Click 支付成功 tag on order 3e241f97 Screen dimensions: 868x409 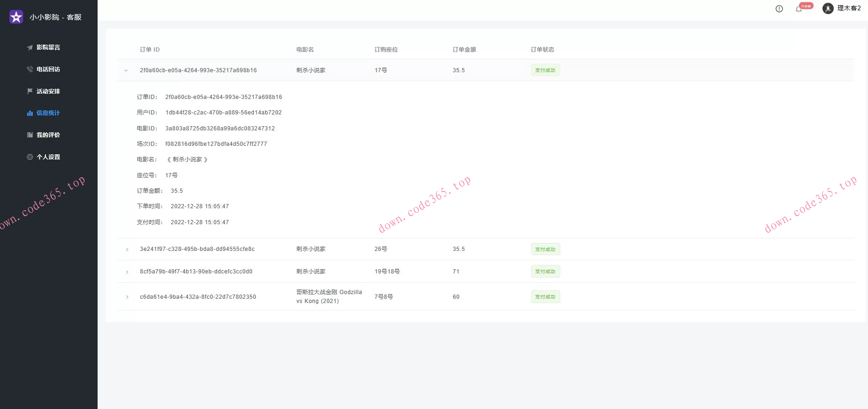click(545, 250)
